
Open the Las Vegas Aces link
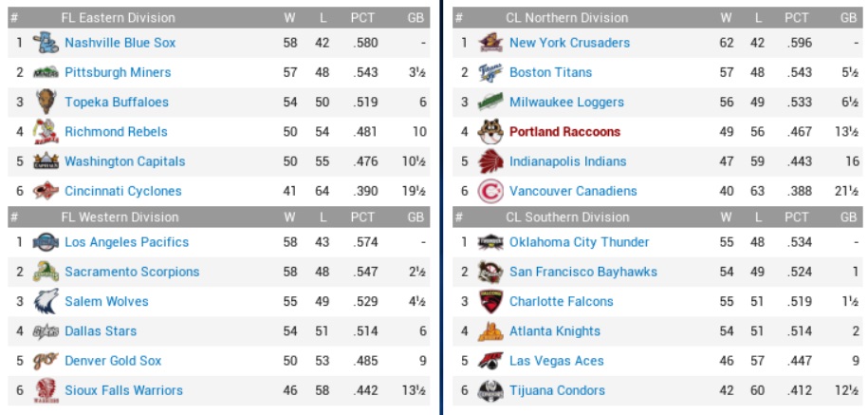click(x=556, y=361)
